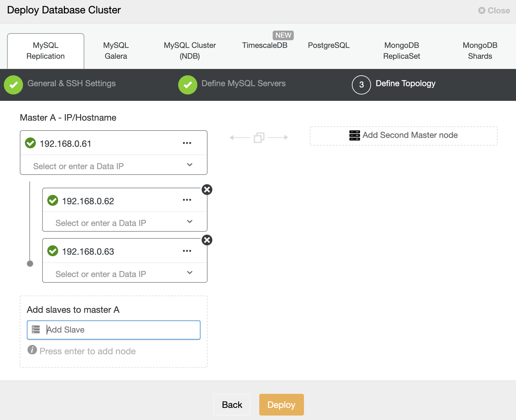Open options menu for 192.168.0.63
516x420 pixels.
click(187, 251)
